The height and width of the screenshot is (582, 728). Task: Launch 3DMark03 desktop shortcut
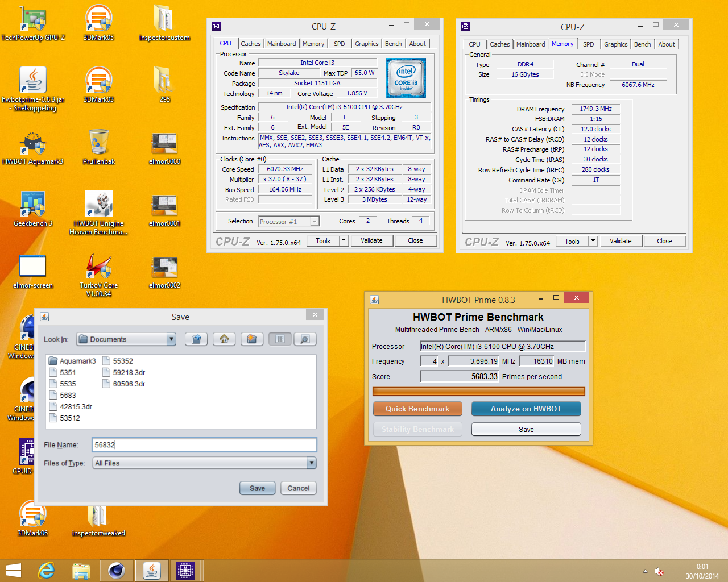point(98,85)
